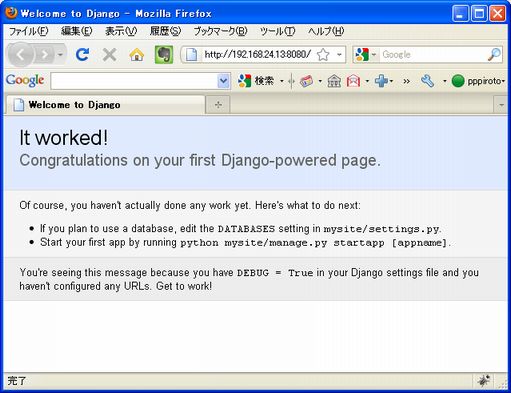Open the navigation history dropdown arrow
The width and height of the screenshot is (511, 393).
pyautogui.click(x=60, y=54)
